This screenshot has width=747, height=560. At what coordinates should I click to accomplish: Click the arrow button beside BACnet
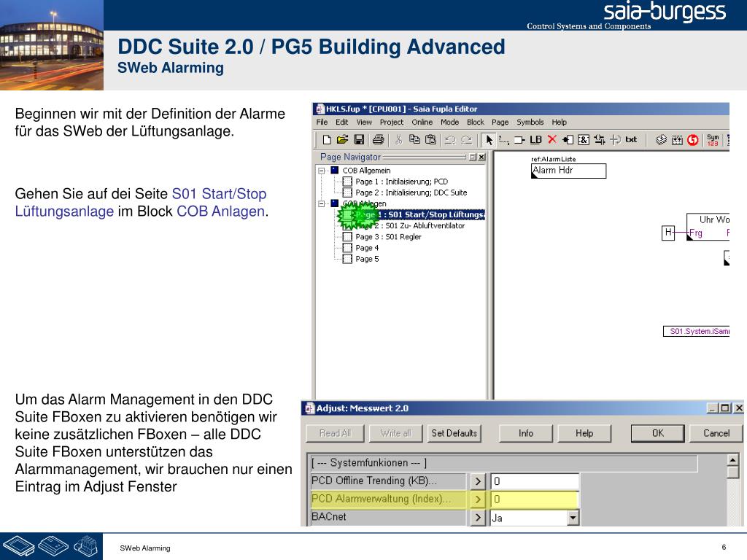(x=477, y=518)
